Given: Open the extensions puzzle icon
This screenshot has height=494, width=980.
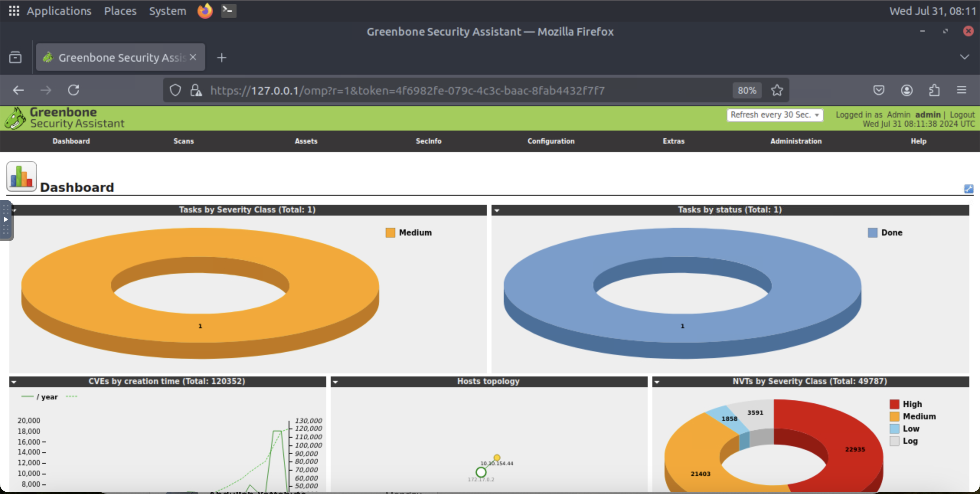Looking at the screenshot, I should [x=934, y=90].
